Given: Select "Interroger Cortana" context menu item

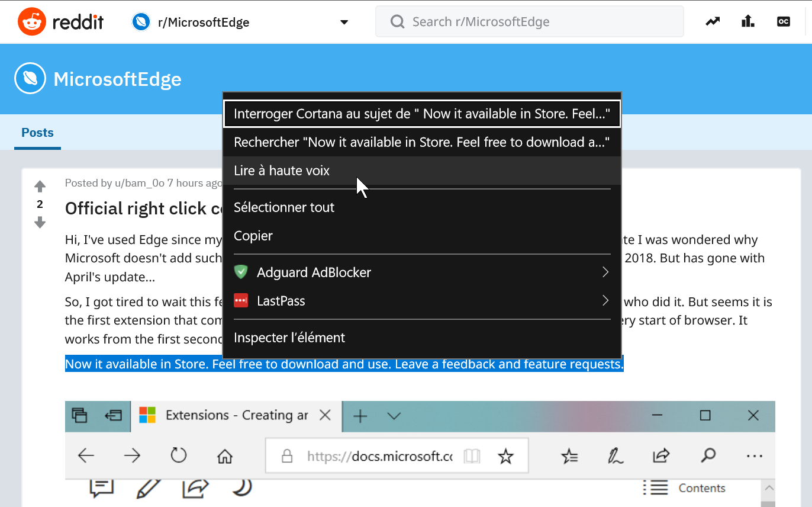Looking at the screenshot, I should [421, 114].
